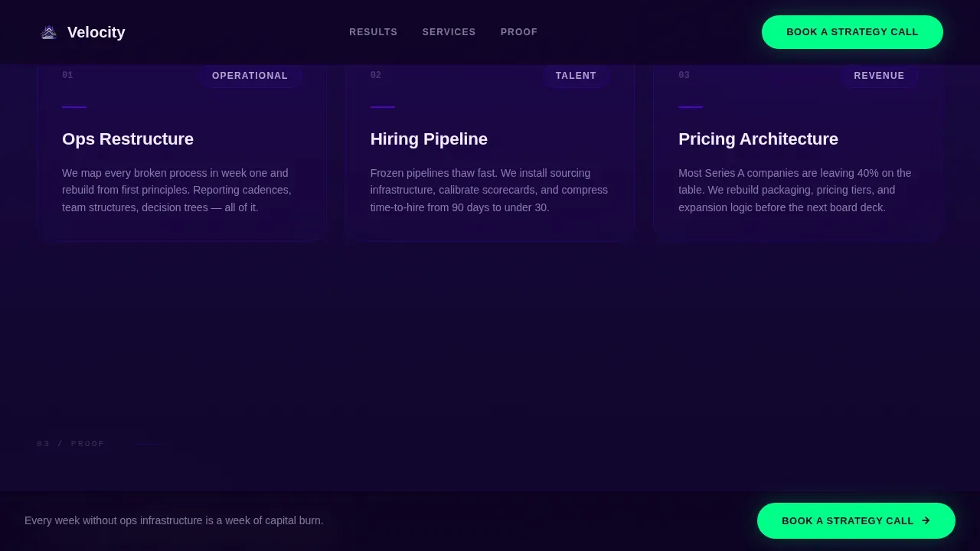Click the Velocity logo icon
The height and width of the screenshot is (551, 980).
tap(49, 32)
